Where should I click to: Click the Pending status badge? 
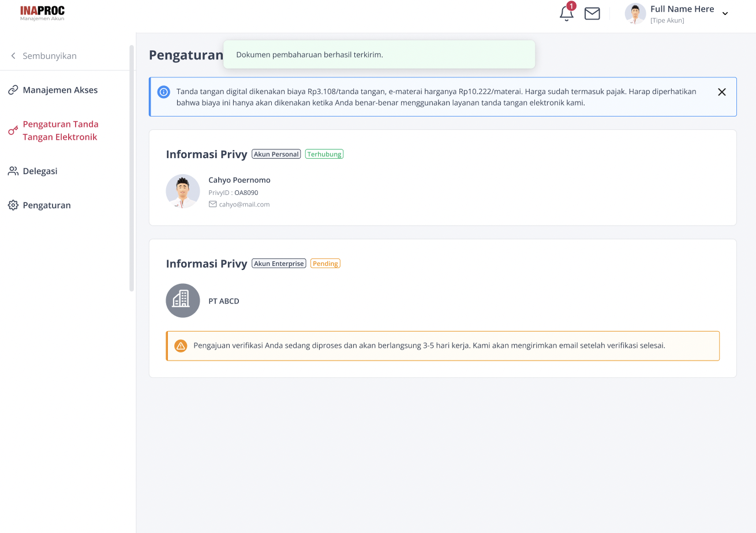(x=325, y=264)
